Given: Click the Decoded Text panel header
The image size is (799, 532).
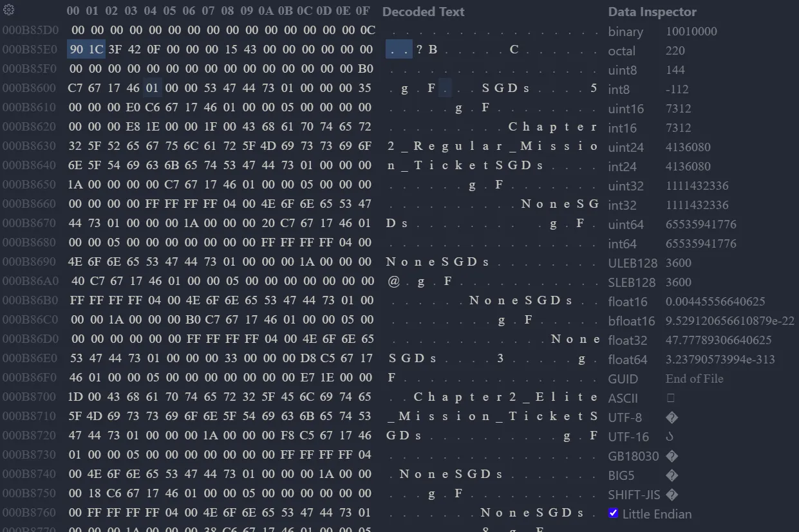Looking at the screenshot, I should click(423, 12).
